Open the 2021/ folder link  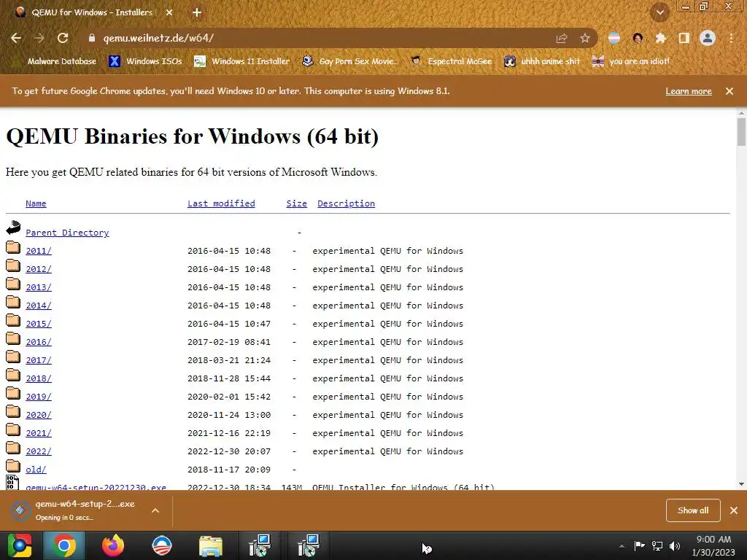pyautogui.click(x=39, y=433)
